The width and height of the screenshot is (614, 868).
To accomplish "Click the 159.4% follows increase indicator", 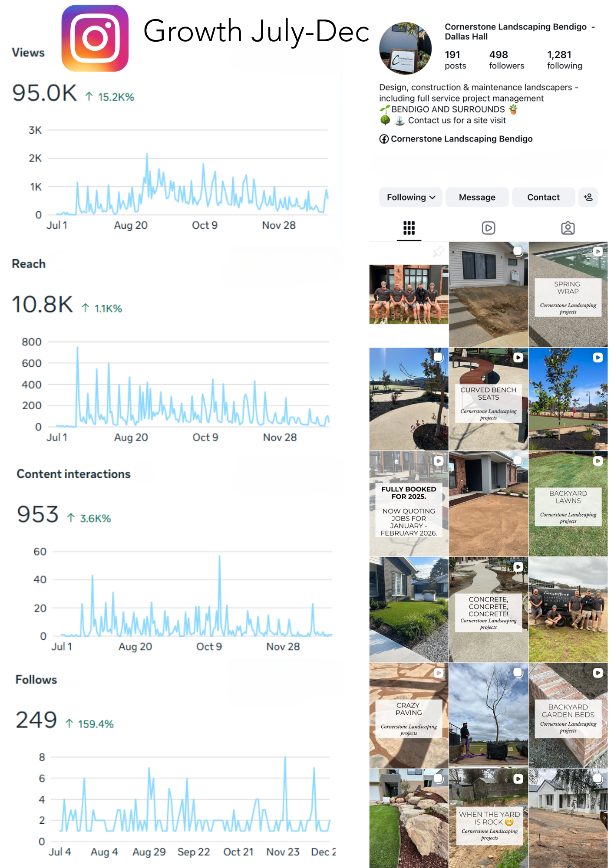I will tap(89, 724).
